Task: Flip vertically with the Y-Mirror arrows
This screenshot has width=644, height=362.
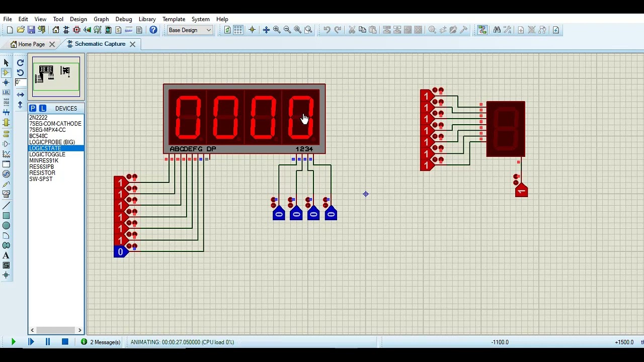Action: 20,105
